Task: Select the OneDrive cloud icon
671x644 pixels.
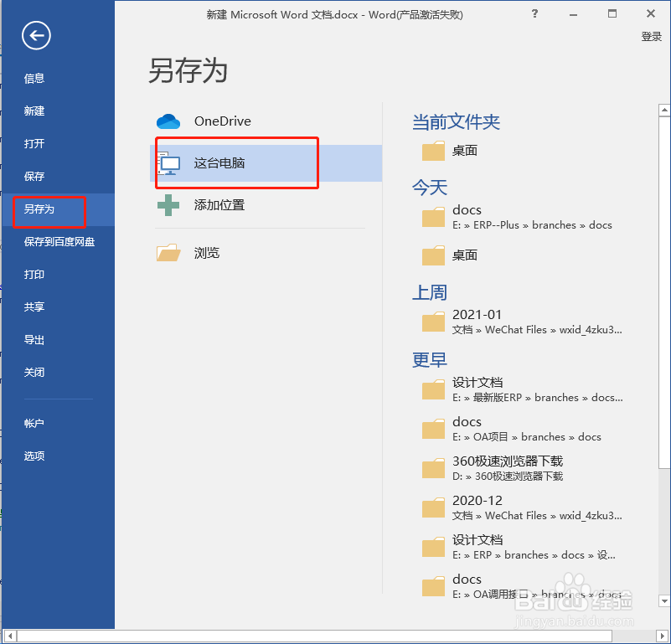Action: (168, 121)
